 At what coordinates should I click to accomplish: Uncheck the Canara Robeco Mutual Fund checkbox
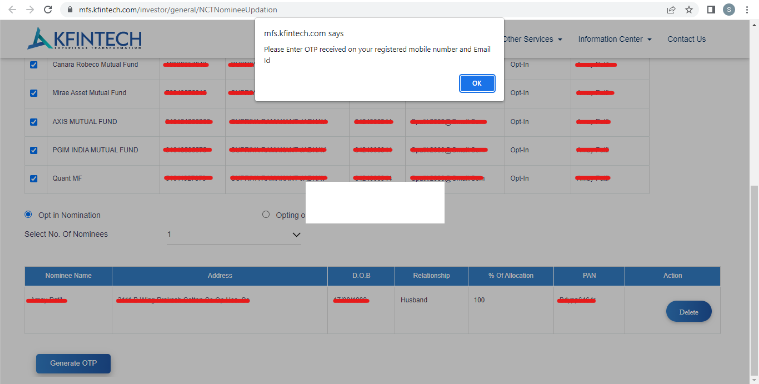(33, 64)
